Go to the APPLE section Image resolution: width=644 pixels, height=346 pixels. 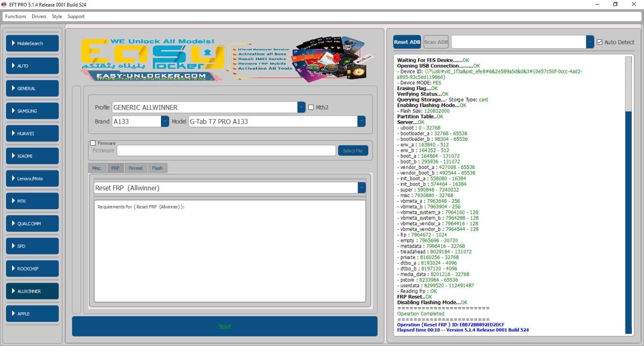pos(32,314)
